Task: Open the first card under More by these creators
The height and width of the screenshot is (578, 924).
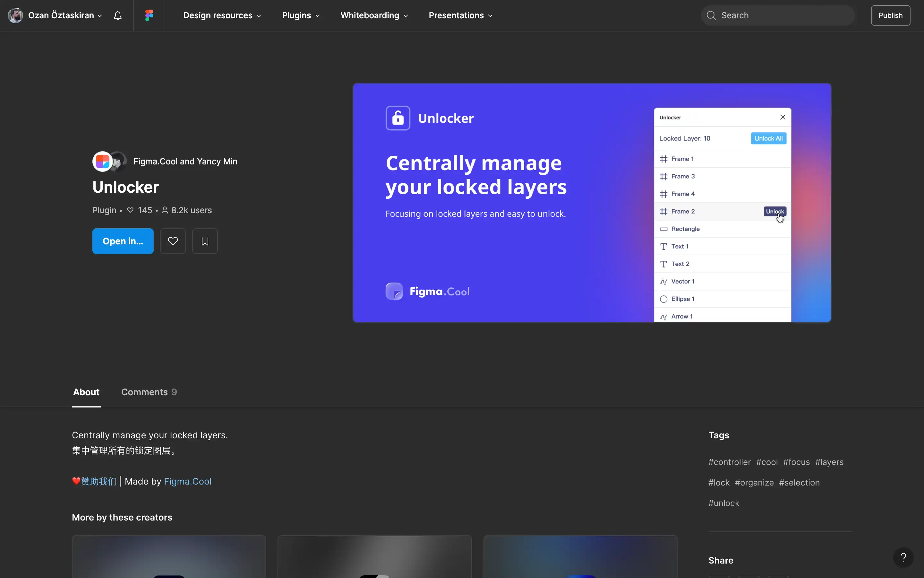Action: (168, 556)
